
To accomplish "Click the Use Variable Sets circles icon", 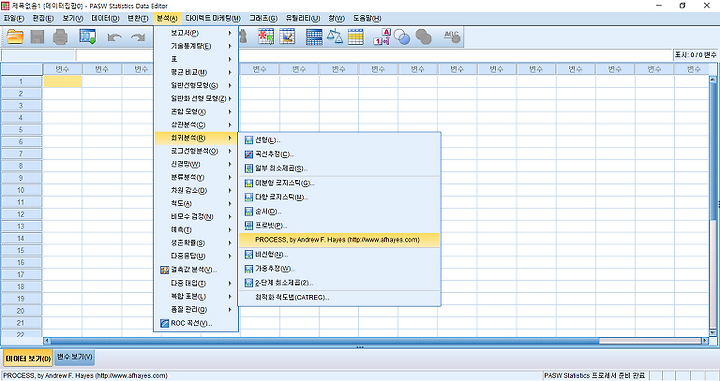I will [402, 37].
